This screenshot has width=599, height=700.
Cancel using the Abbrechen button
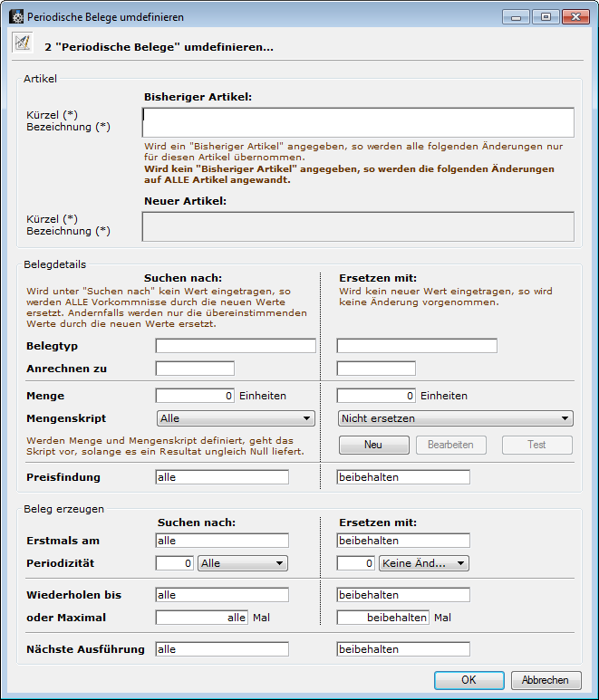point(546,680)
